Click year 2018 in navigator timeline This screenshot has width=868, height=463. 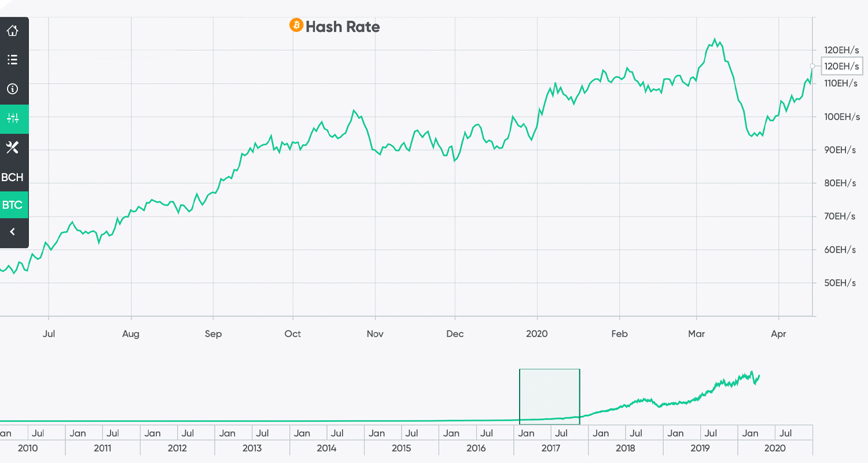coord(626,448)
